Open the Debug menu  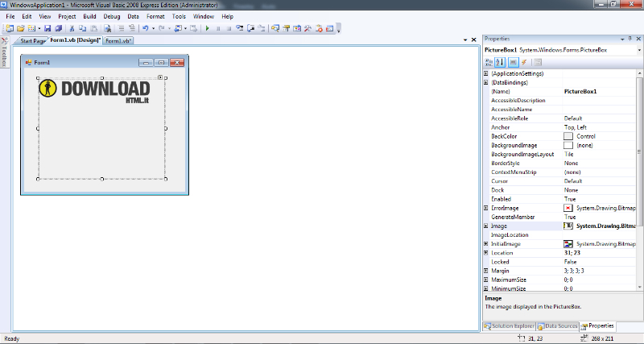pos(111,16)
